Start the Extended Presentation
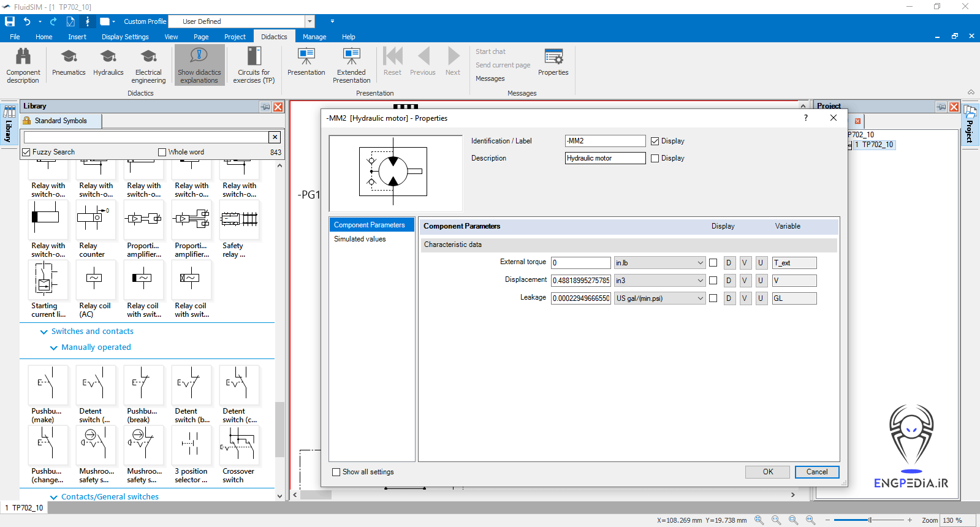Image resolution: width=980 pixels, height=527 pixels. [x=351, y=66]
